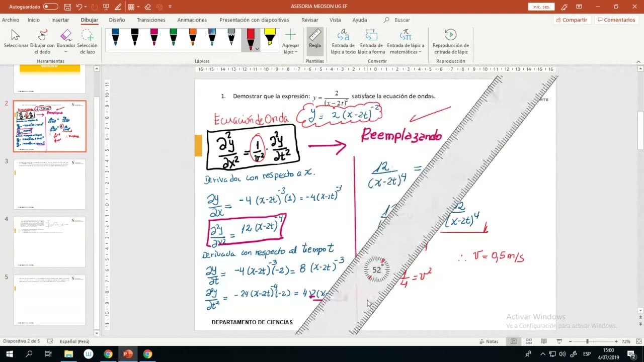The width and height of the screenshot is (644, 362).
Task: Open Customize Quick Access Toolbar dropdown
Action: (170, 7)
